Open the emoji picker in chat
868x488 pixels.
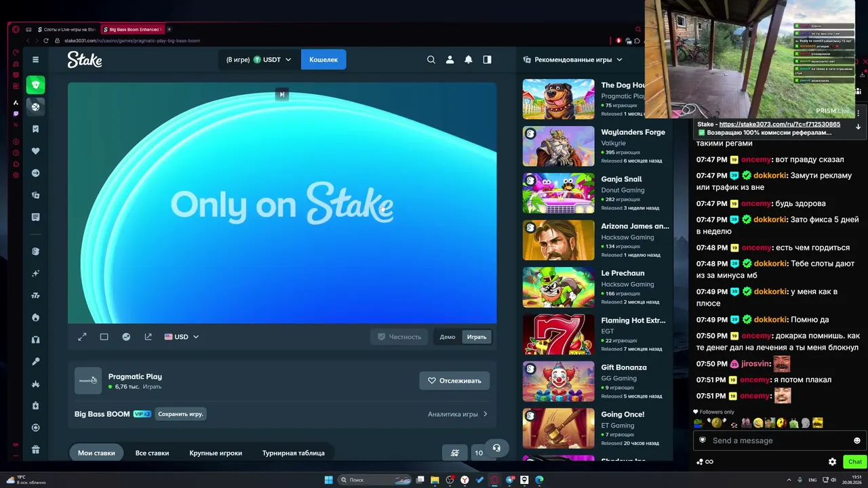pyautogui.click(x=857, y=441)
